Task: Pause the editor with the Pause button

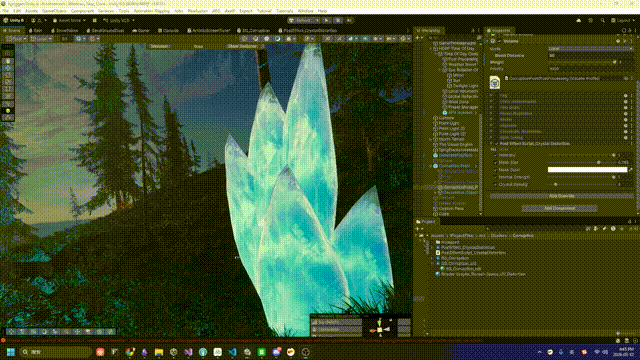Action: pyautogui.click(x=338, y=20)
